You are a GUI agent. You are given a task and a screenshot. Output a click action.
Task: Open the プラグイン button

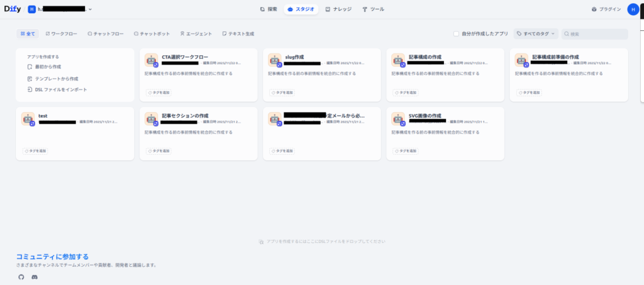click(606, 9)
